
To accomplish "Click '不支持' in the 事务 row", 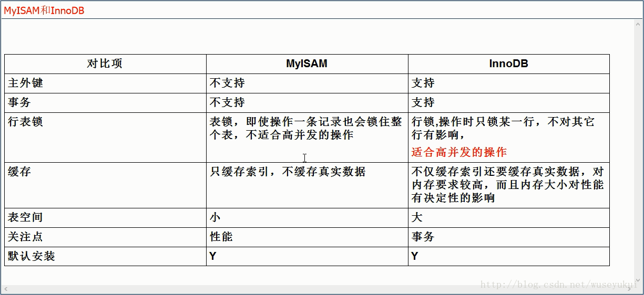I will tap(228, 102).
